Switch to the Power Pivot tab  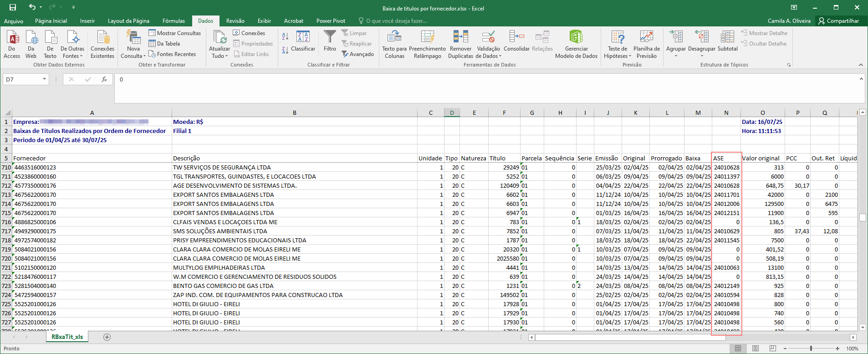pos(331,21)
